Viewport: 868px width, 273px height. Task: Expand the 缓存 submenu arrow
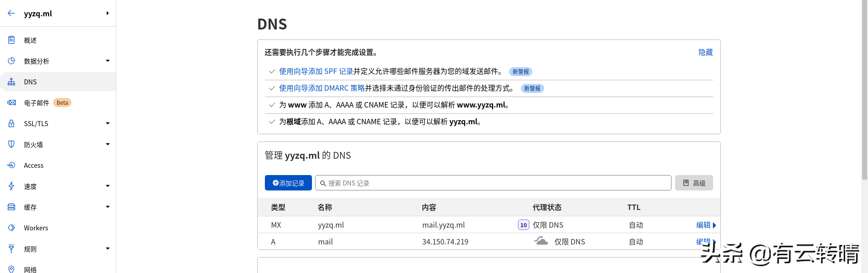pyautogui.click(x=108, y=207)
